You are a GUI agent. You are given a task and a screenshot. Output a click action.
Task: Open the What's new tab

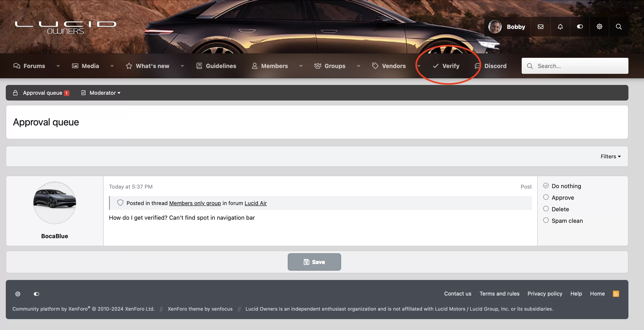point(147,66)
